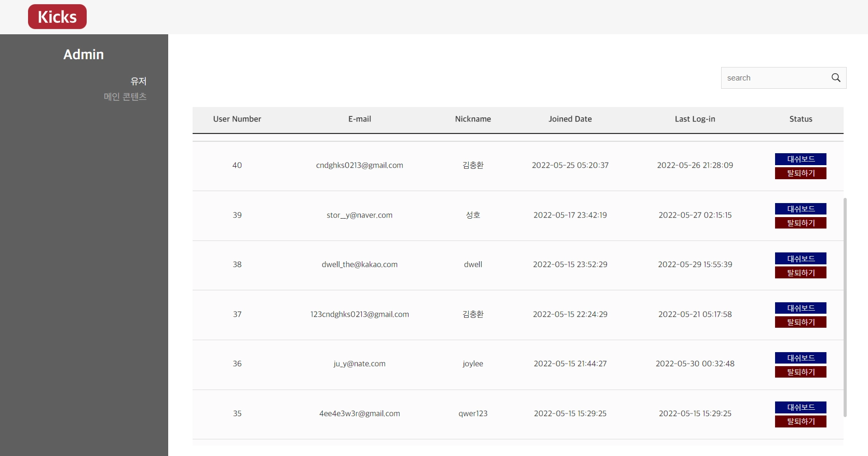Click the search magnifier icon
The image size is (868, 456).
[x=836, y=78]
